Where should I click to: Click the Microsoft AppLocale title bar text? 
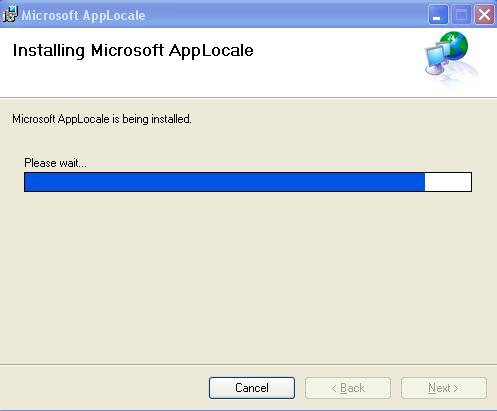coord(83,15)
